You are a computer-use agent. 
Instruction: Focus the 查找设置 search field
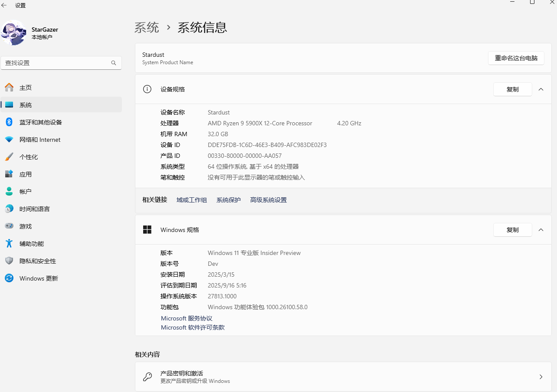[61, 63]
